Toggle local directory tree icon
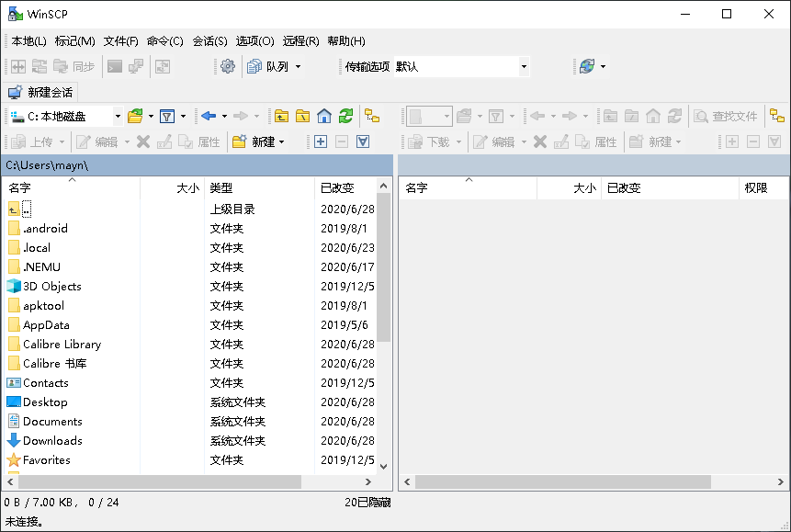Image resolution: width=791 pixels, height=532 pixels. [372, 116]
